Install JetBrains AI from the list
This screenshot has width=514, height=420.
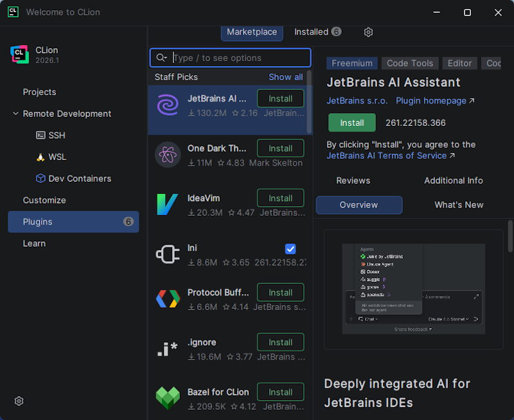click(281, 99)
